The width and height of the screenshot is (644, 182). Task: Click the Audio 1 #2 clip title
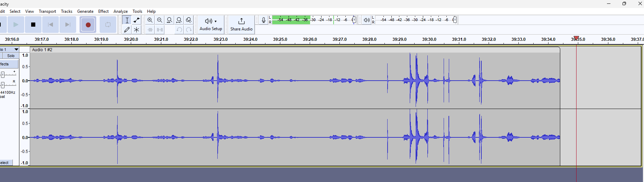(x=42, y=50)
